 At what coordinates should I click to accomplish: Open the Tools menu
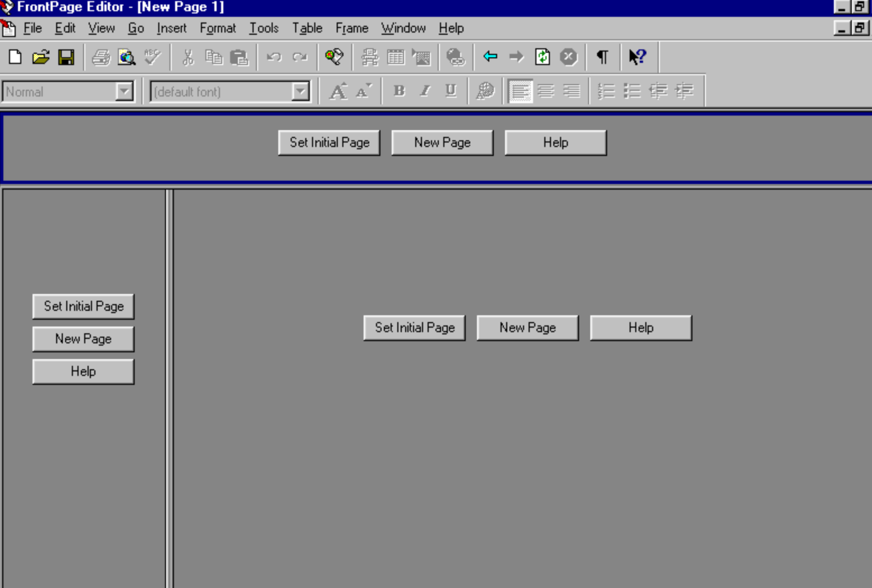[x=264, y=28]
